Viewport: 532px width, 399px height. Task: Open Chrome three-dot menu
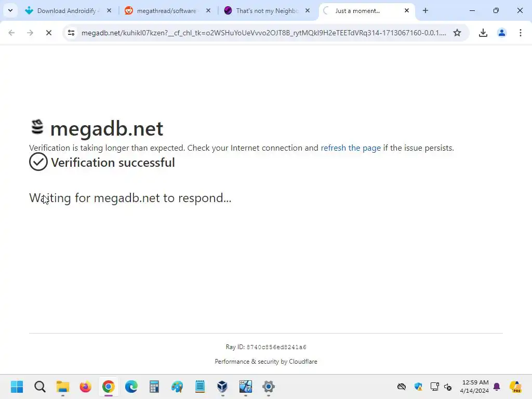click(521, 33)
